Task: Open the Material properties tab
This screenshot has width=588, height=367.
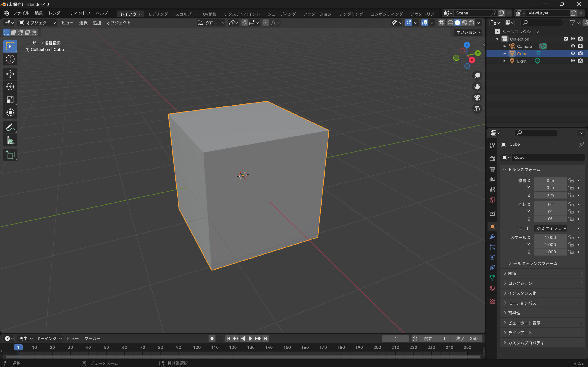Action: coord(492,288)
